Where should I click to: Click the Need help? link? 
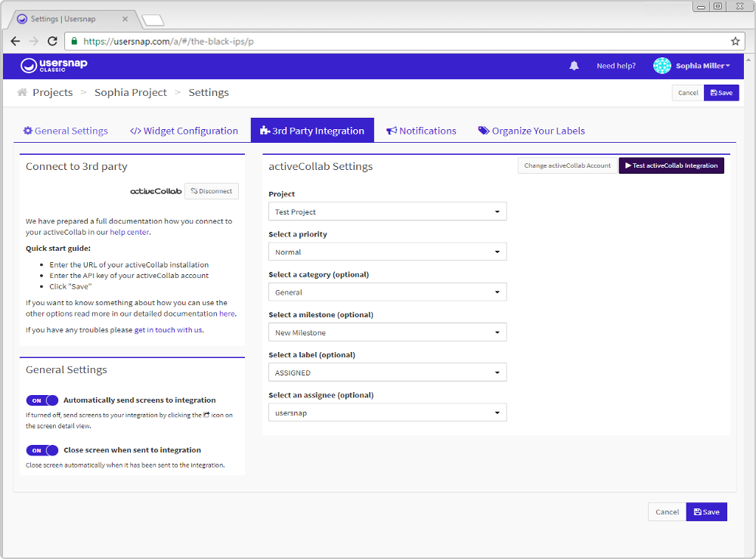coord(615,66)
